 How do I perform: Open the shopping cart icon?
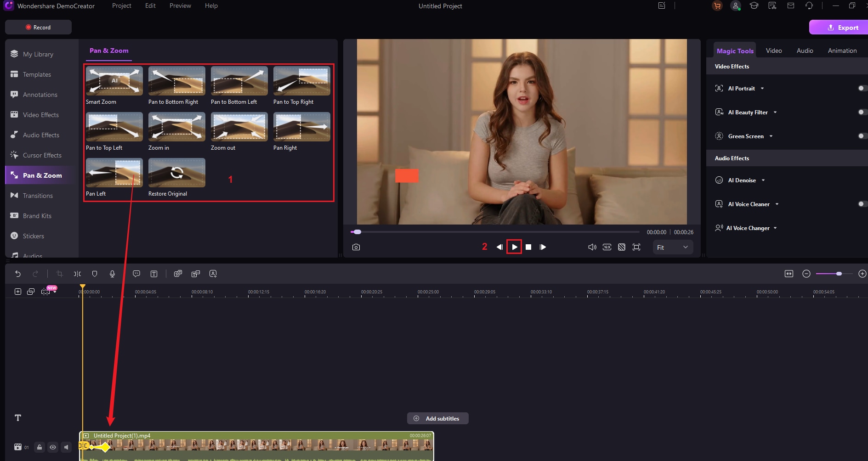point(717,6)
